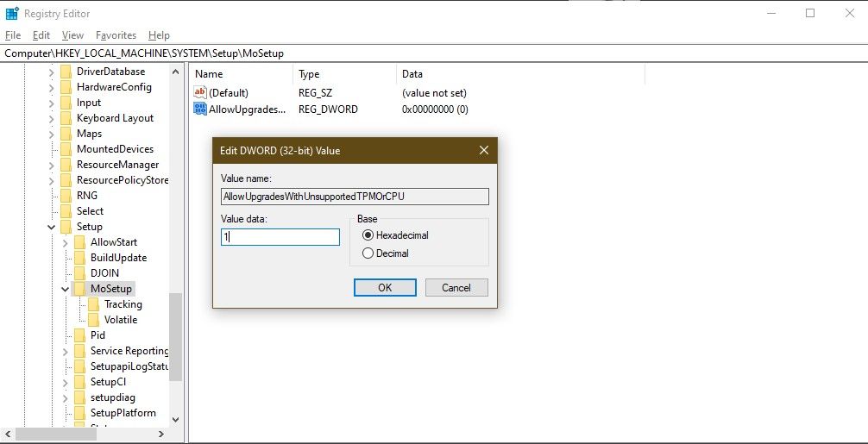Click the 0x00000000 (0) data cell

coord(435,109)
